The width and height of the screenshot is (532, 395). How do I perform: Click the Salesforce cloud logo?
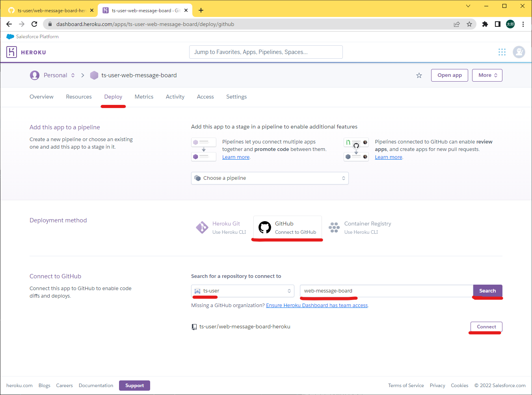[10, 37]
